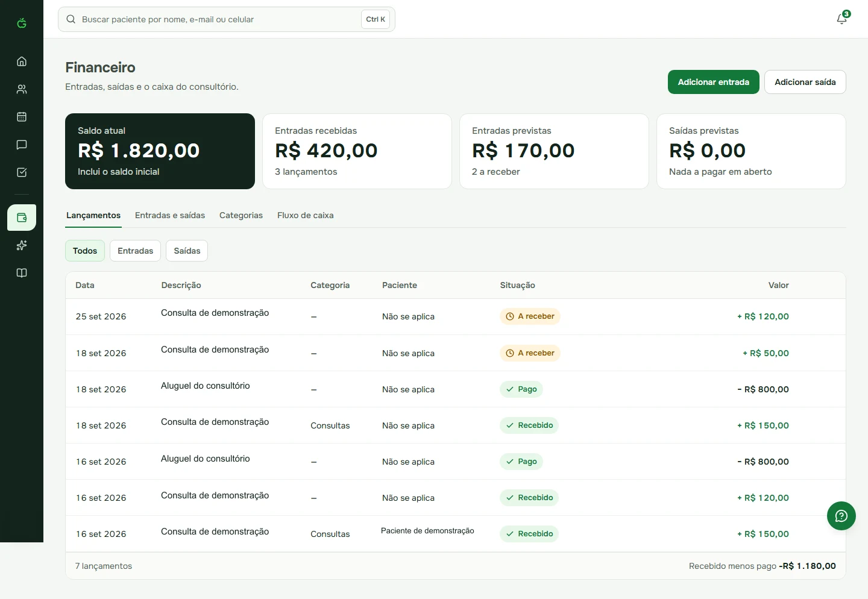Open the chat messages sidebar icon
The height and width of the screenshot is (599, 868).
[22, 145]
